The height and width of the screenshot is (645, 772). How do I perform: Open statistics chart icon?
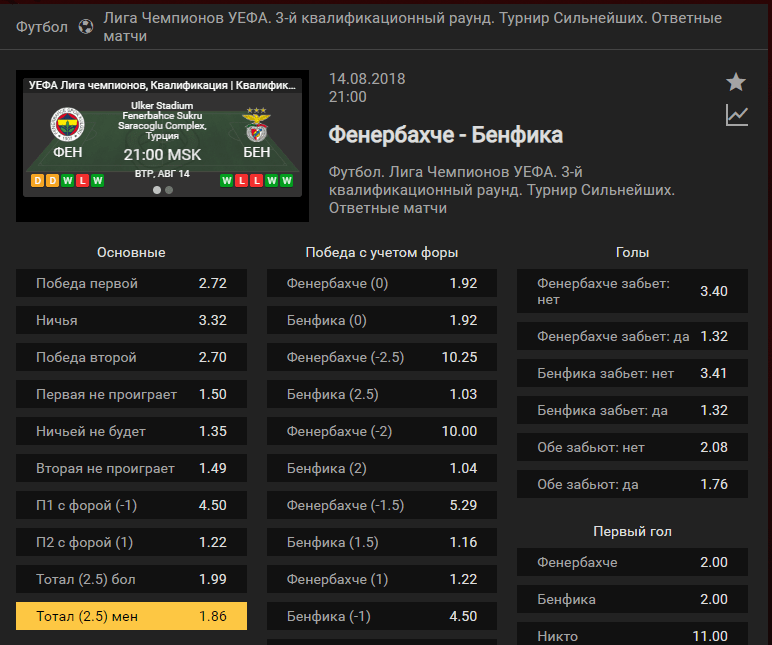click(737, 115)
